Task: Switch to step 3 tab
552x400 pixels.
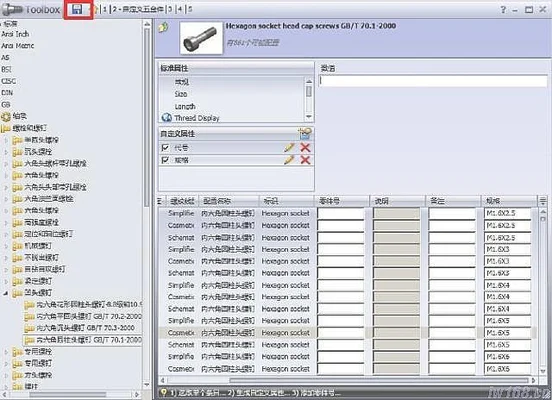Action: pyautogui.click(x=170, y=9)
